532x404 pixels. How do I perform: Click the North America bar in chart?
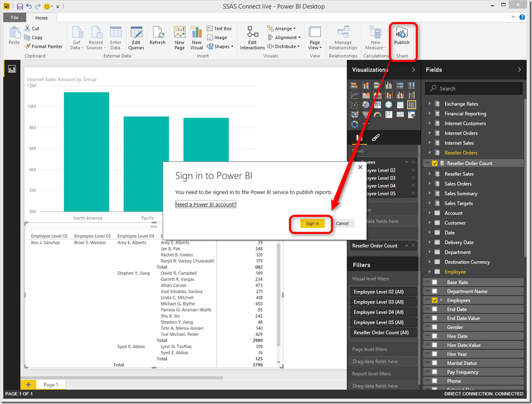[86, 152]
